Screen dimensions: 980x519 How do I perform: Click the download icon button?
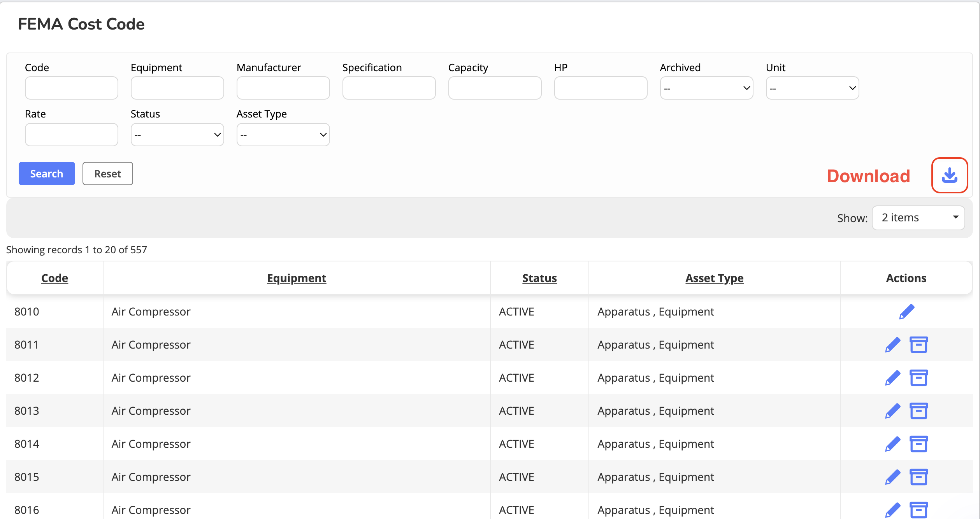pos(949,175)
